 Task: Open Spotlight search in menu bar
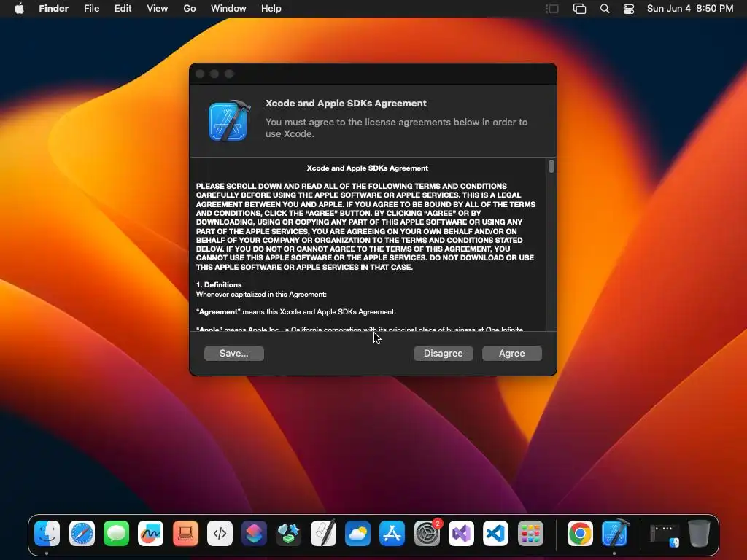click(605, 9)
